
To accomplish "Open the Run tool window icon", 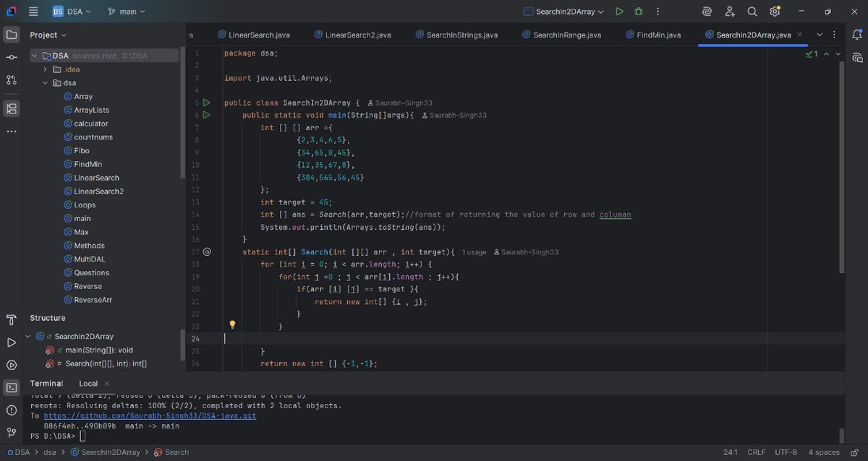I will (12, 342).
